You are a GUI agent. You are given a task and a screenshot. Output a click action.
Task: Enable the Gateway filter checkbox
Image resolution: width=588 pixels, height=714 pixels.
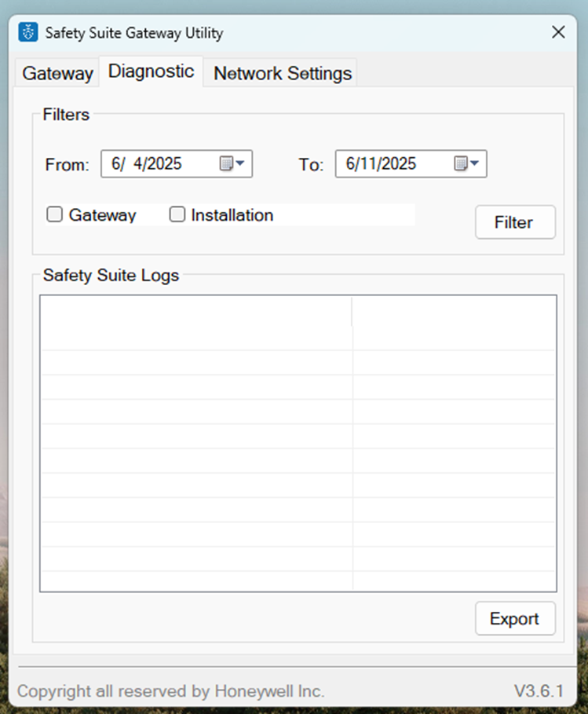55,214
